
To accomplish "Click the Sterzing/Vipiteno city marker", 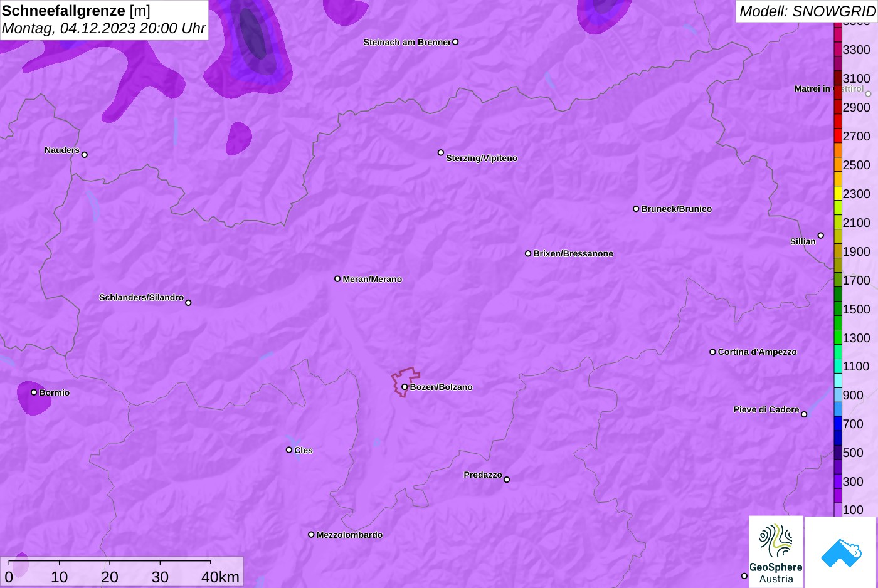I will [x=441, y=152].
